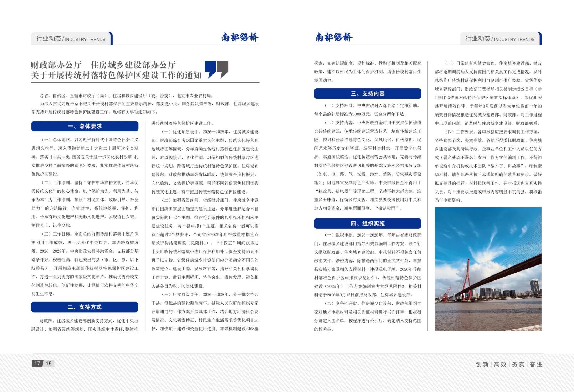
Task: Click the paragraph starting (四)工作要求
Action: click(x=488, y=166)
